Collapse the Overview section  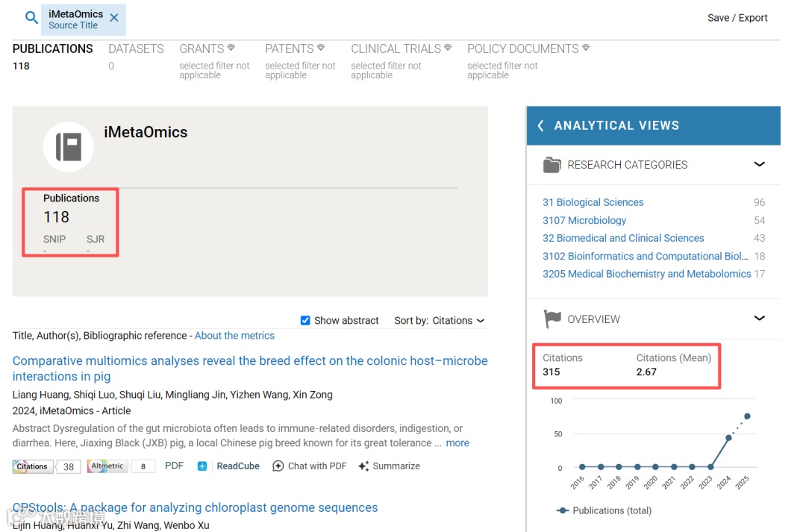point(759,318)
